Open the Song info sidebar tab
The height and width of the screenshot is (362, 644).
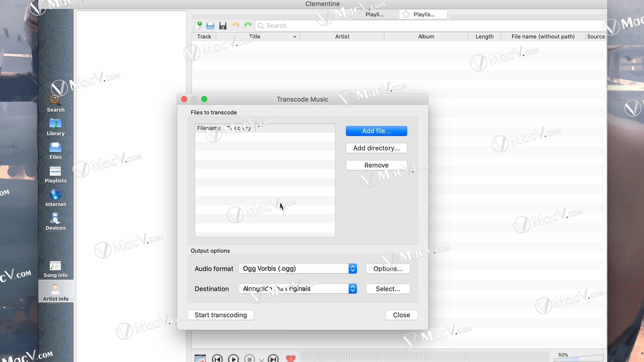click(x=55, y=269)
